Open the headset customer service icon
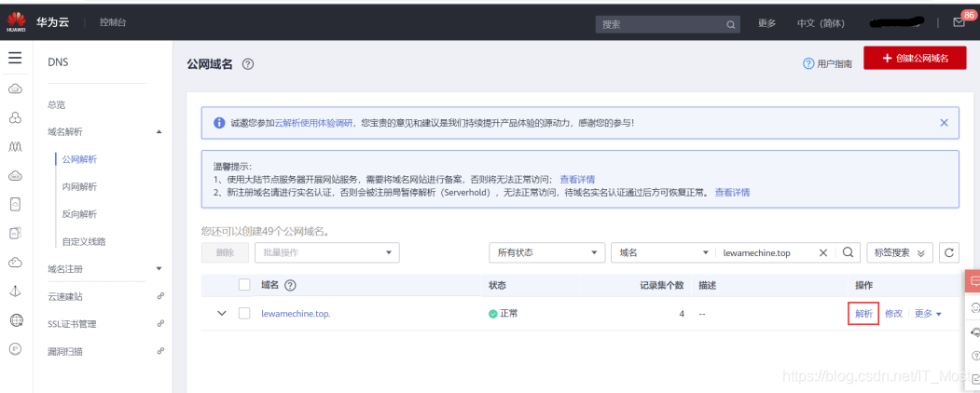Image resolution: width=980 pixels, height=393 pixels. click(x=975, y=332)
